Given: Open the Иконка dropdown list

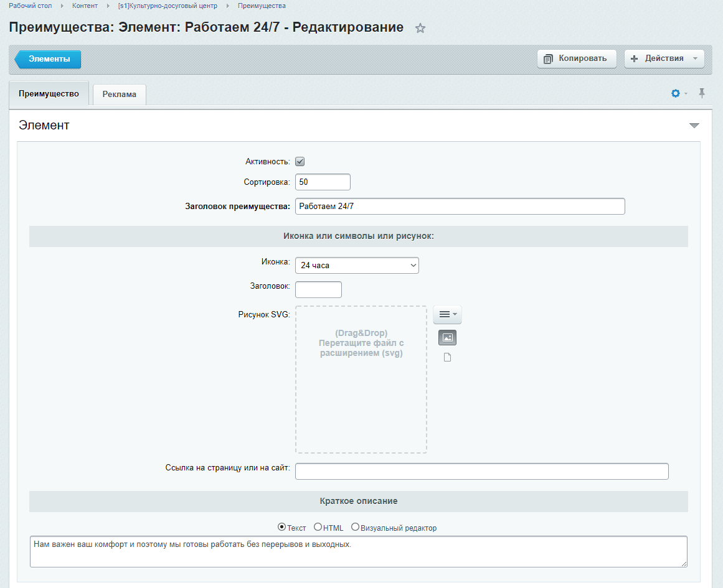Looking at the screenshot, I should [x=357, y=266].
